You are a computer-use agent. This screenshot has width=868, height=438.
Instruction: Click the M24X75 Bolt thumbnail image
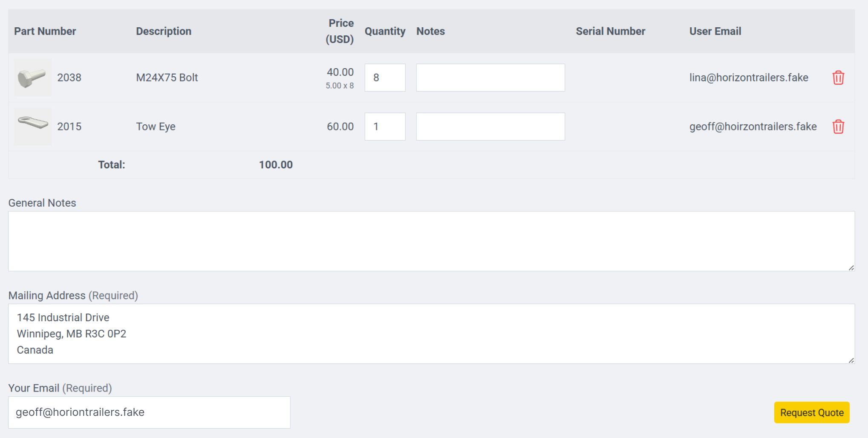[x=32, y=78]
